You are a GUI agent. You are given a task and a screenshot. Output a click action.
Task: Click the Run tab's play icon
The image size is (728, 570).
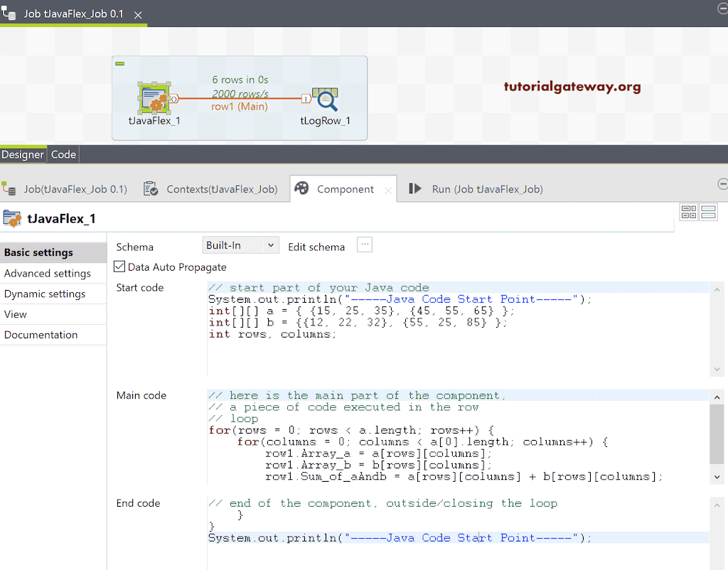[414, 188]
